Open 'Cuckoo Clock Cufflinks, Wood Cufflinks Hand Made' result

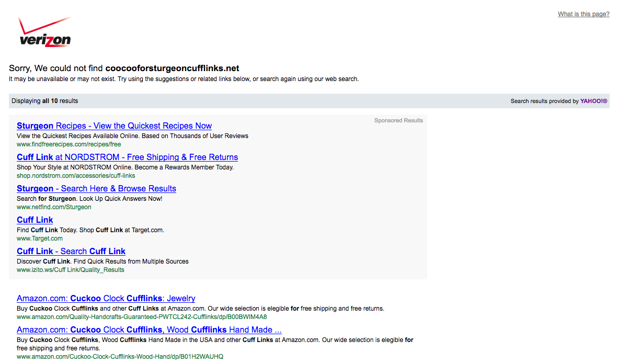149,330
